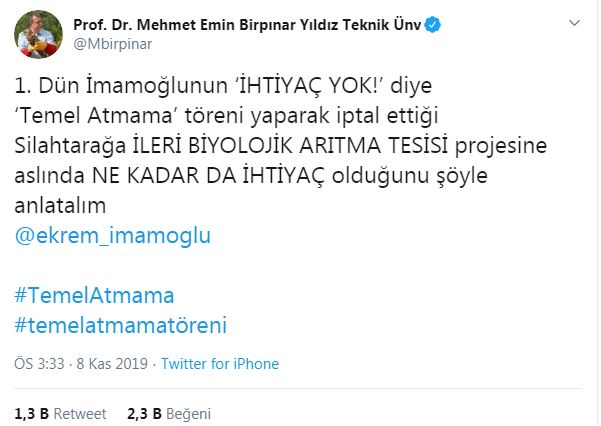601x426 pixels.
Task: Click the blue verified badge icon
Action: (x=433, y=25)
